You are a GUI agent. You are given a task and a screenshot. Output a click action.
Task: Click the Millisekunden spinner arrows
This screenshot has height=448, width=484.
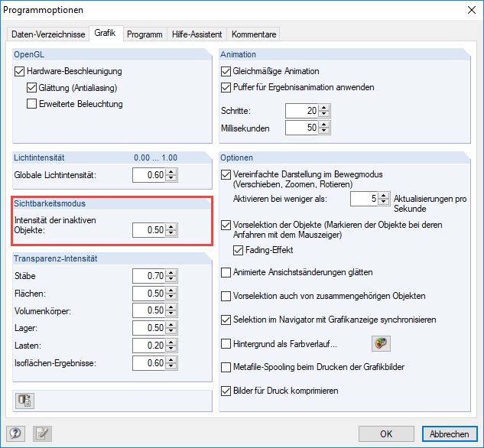coord(323,128)
